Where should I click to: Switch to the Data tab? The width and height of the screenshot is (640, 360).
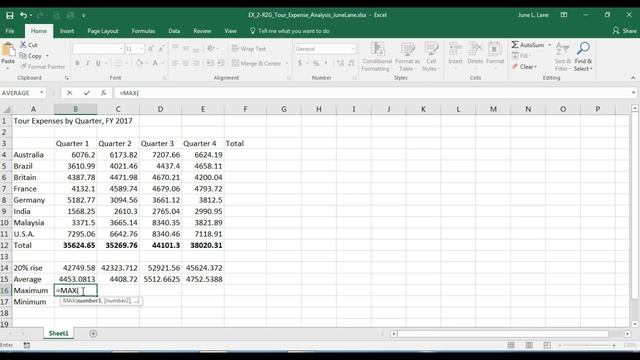(174, 31)
